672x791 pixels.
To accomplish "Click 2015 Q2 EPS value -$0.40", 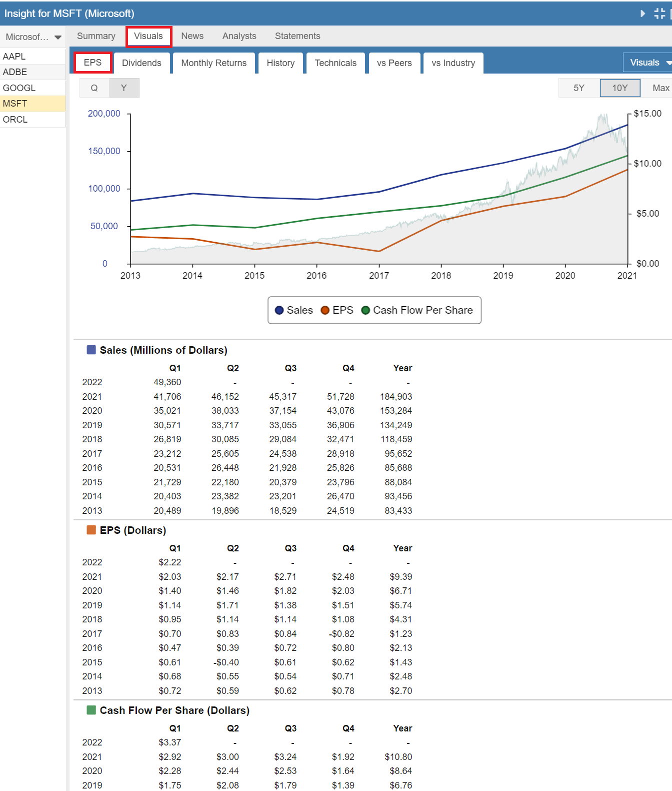I will (226, 662).
